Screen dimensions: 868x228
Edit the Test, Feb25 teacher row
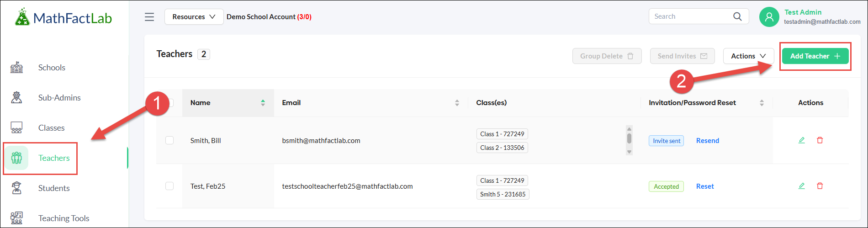coord(801,186)
